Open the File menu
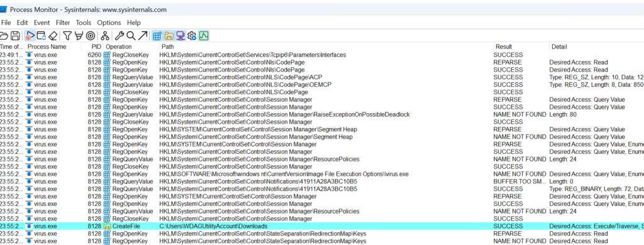644x245 pixels. pyautogui.click(x=6, y=23)
